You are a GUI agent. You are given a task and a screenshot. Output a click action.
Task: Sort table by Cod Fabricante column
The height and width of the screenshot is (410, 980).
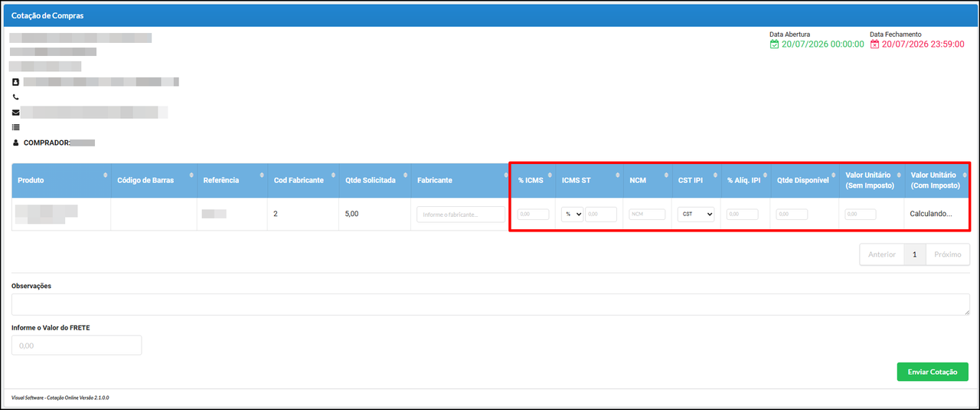(303, 180)
